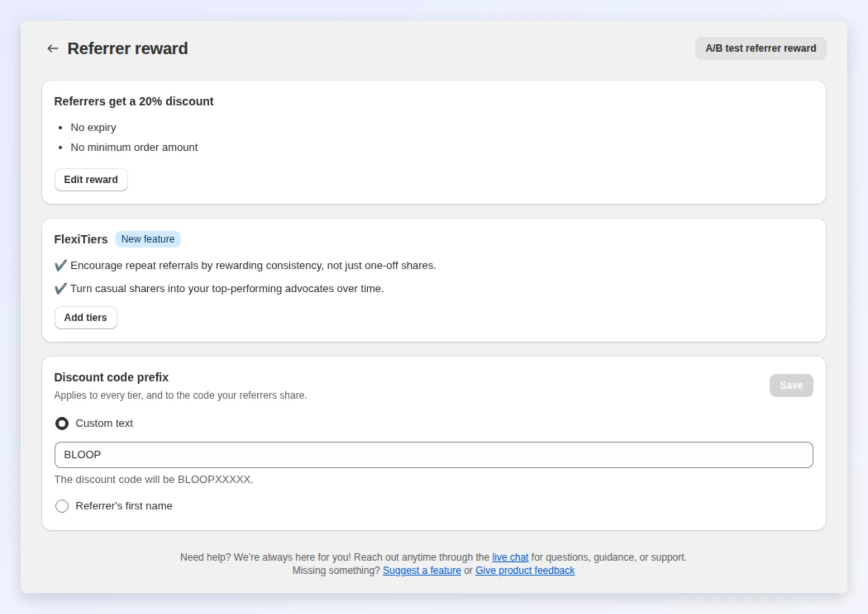The width and height of the screenshot is (868, 614).
Task: Open Give product feedback link
Action: click(525, 571)
